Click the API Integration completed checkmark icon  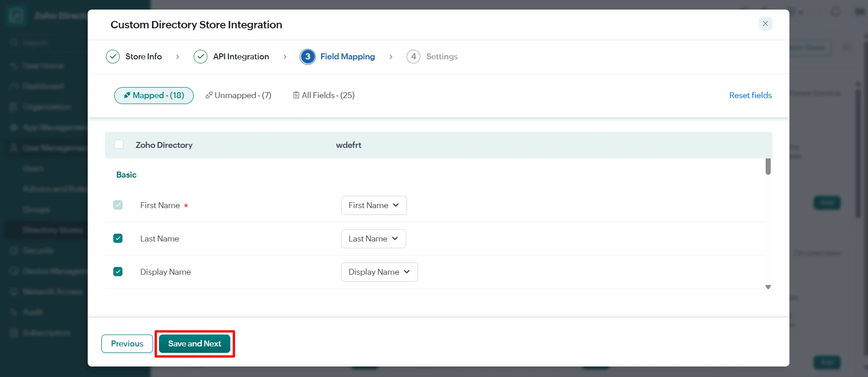(x=201, y=57)
